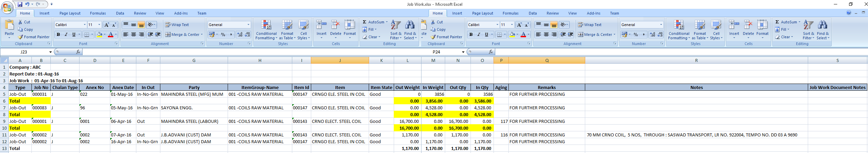Open Find & Select in the right ribbon

(823, 30)
